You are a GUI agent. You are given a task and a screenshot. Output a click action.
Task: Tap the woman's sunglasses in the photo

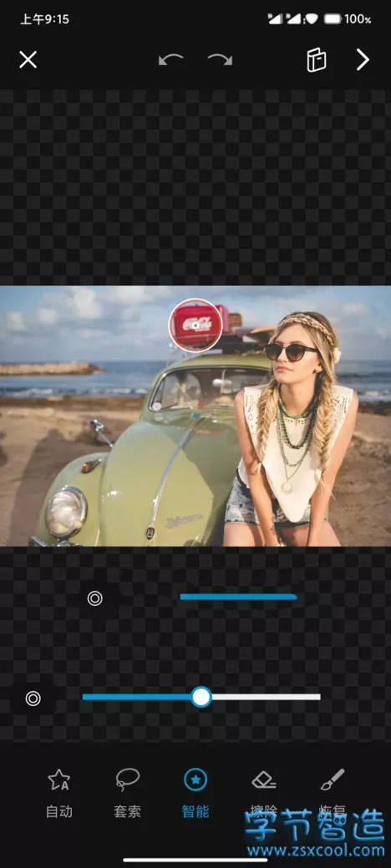click(x=291, y=351)
